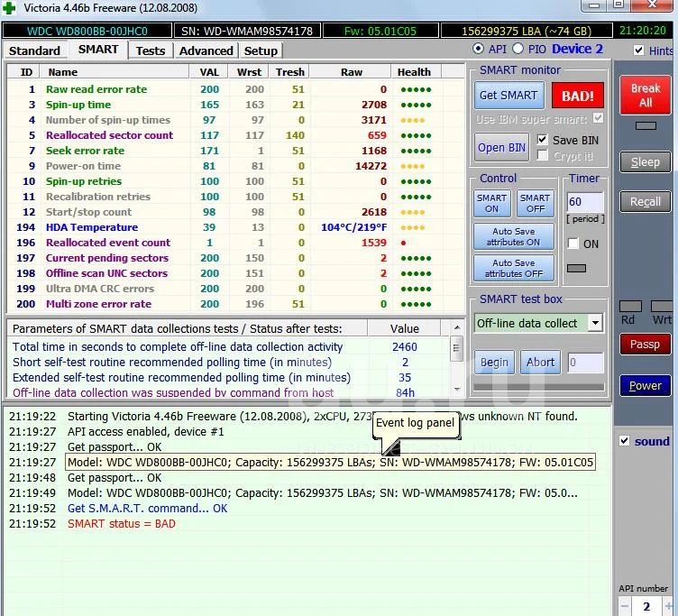The width and height of the screenshot is (678, 616).
Task: Toggle the sound checkbox
Action: [x=625, y=441]
